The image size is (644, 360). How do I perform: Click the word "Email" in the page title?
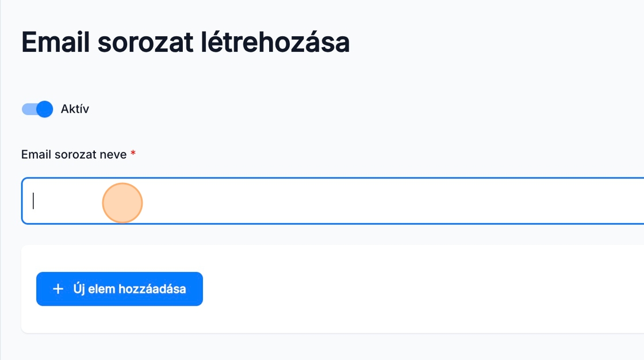pos(55,43)
